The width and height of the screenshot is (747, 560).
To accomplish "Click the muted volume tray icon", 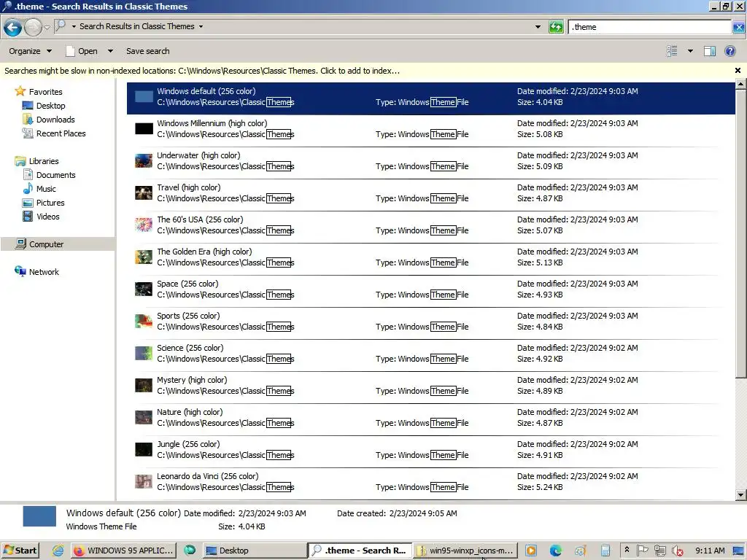I will (x=677, y=551).
